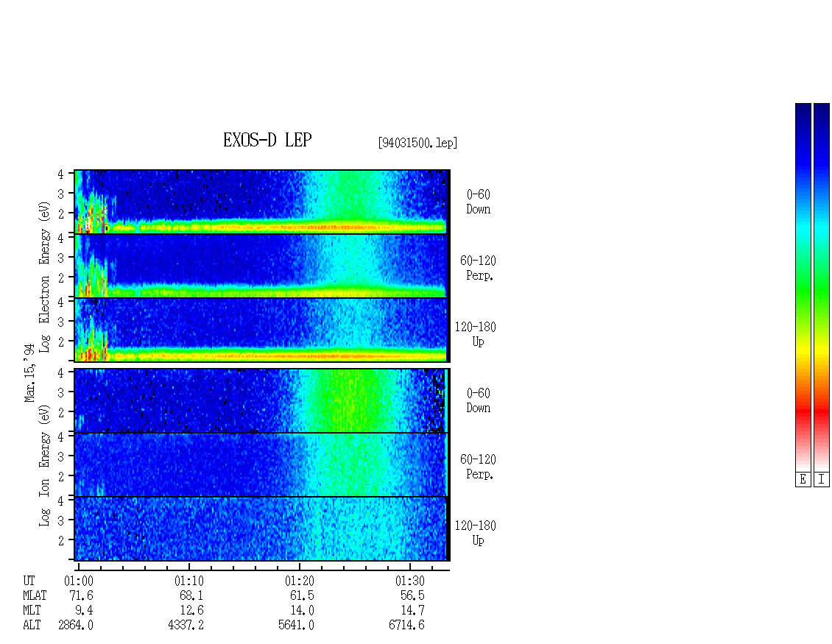Open the ion 120-180 Up spectrogram panel
The width and height of the screenshot is (832, 644).
(261, 528)
